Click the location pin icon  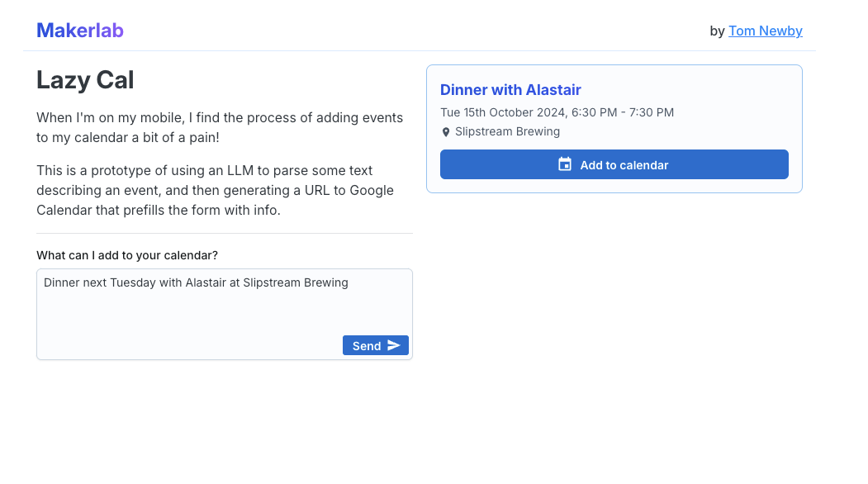click(x=446, y=132)
